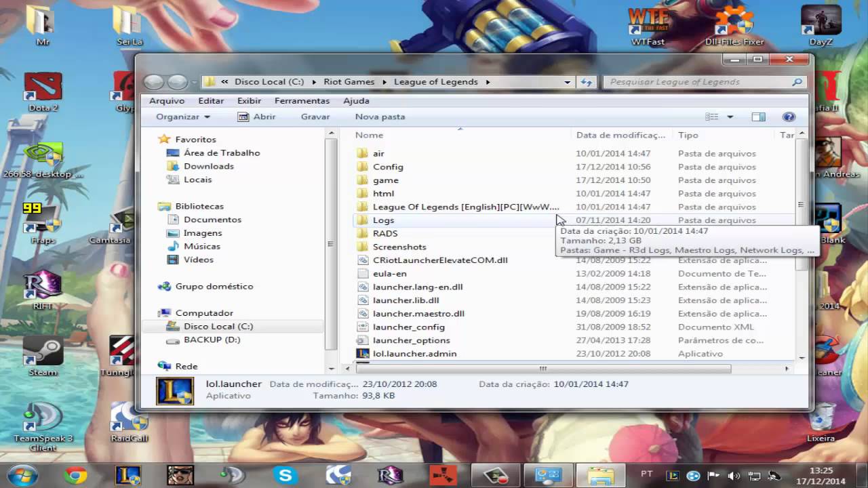This screenshot has height=488, width=868.
Task: Open the Arquivo menu
Action: coord(167,100)
